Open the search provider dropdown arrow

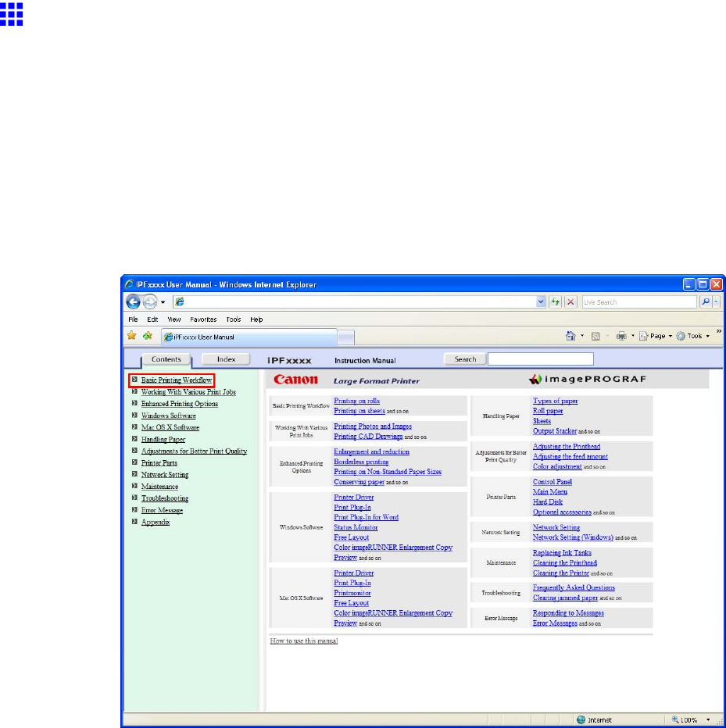(x=717, y=302)
